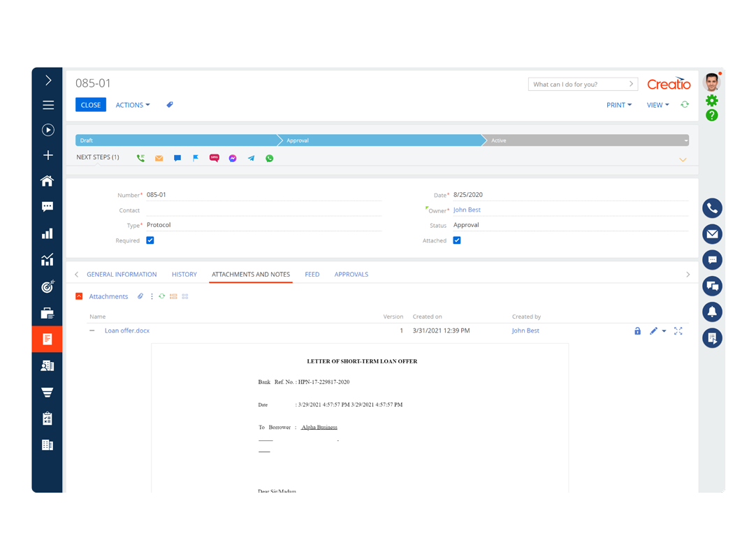This screenshot has height=559, width=756.
Task: Open owner John Best's profile link
Action: [x=467, y=210]
